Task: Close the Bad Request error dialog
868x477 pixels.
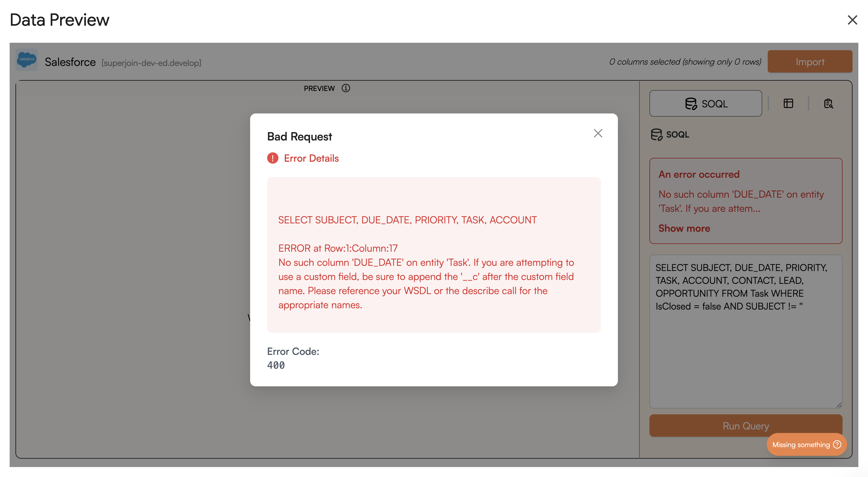Action: pos(598,133)
